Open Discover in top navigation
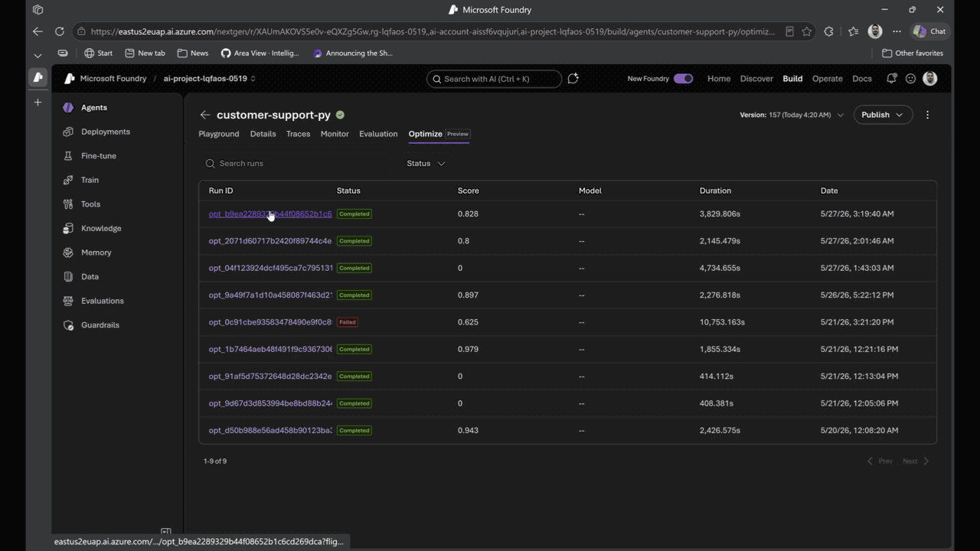The height and width of the screenshot is (551, 980). 756,79
